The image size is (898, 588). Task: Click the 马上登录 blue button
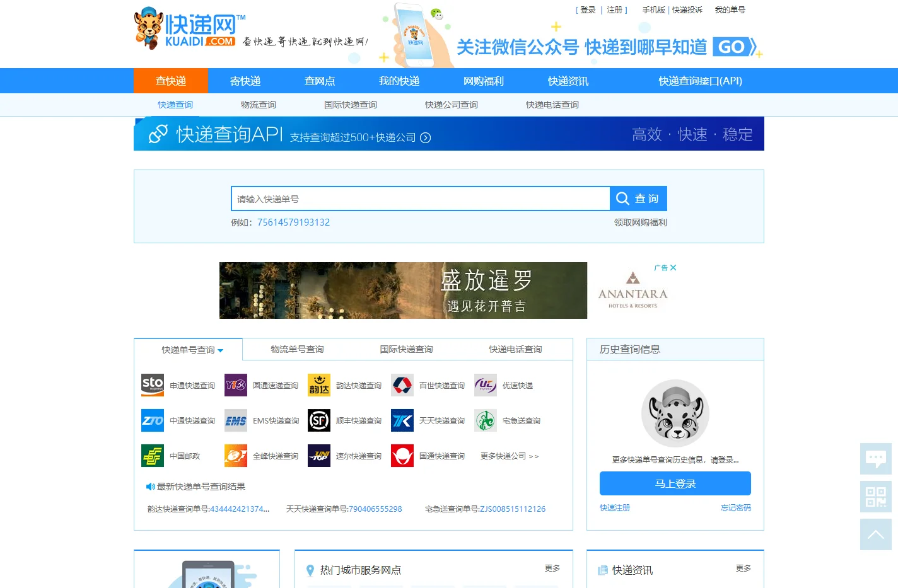[675, 483]
